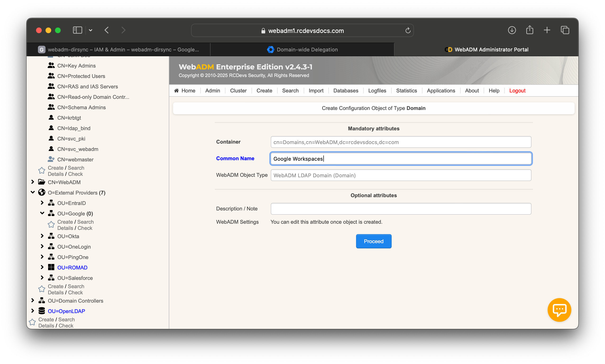Click the OU=OpenLDAP database icon

pyautogui.click(x=42, y=311)
